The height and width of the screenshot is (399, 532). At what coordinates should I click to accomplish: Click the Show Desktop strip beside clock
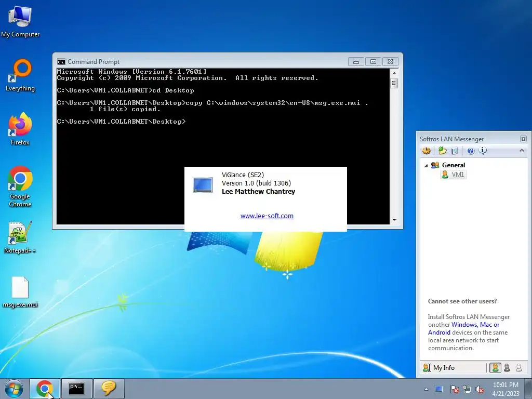(528, 389)
